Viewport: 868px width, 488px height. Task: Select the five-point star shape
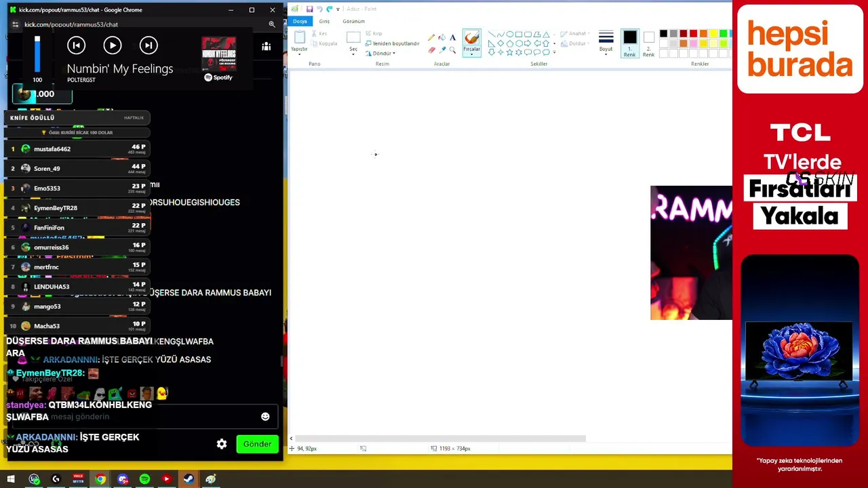coord(510,52)
